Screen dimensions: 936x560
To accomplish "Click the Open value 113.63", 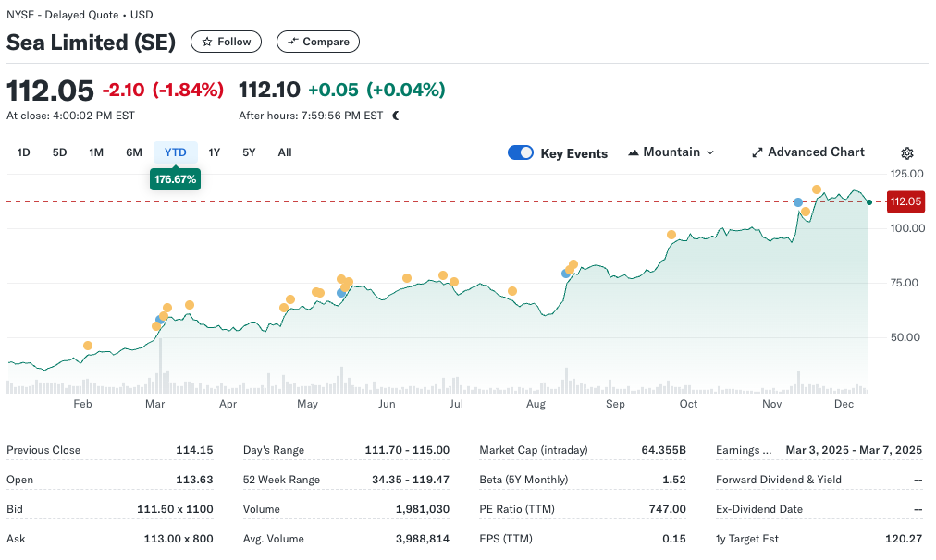I will (x=194, y=480).
